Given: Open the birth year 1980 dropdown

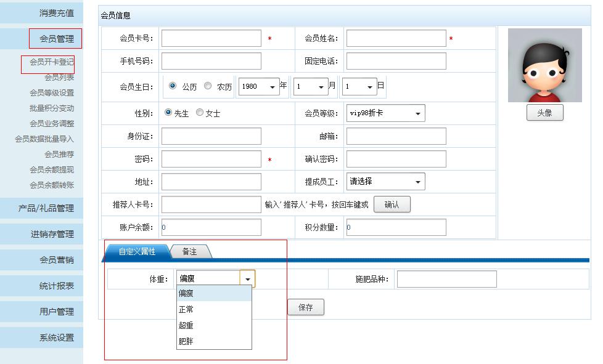Looking at the screenshot, I should point(260,87).
